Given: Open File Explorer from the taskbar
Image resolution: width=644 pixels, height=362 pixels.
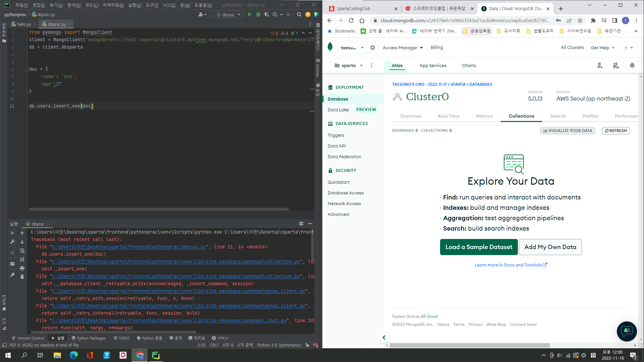Looking at the screenshot, I should [x=57, y=355].
